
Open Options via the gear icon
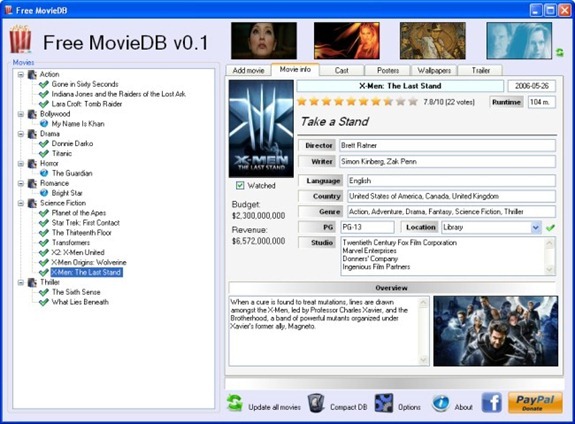click(384, 403)
